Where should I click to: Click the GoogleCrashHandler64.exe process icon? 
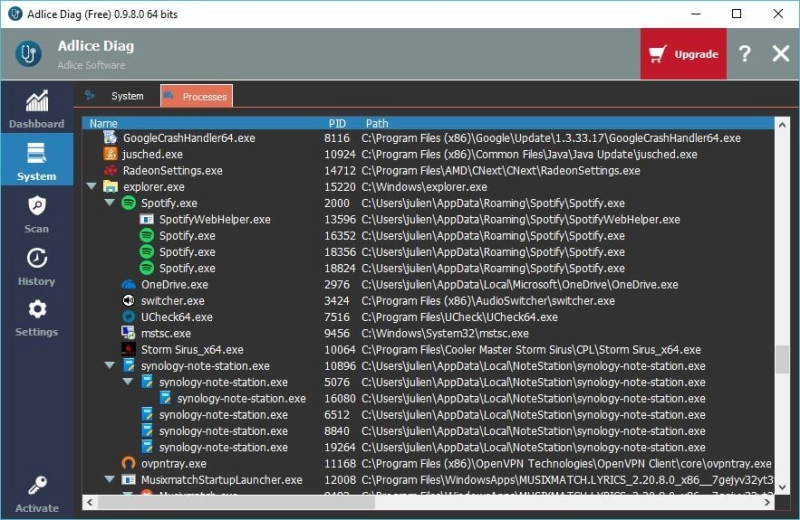[110, 137]
